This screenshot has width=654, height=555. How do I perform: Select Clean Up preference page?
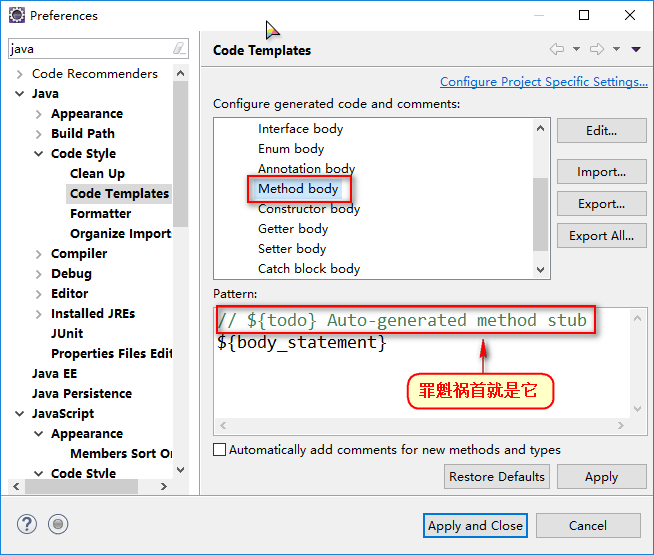[97, 173]
